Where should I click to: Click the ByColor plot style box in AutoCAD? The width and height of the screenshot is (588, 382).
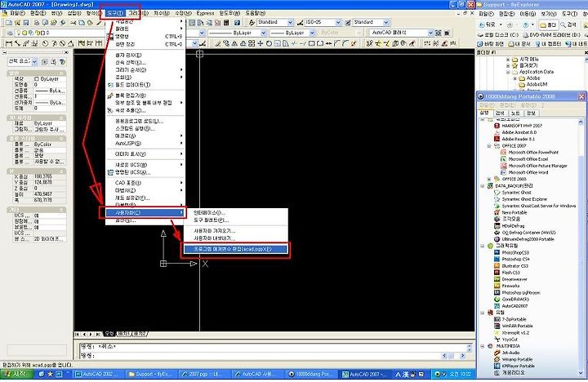pos(341,33)
